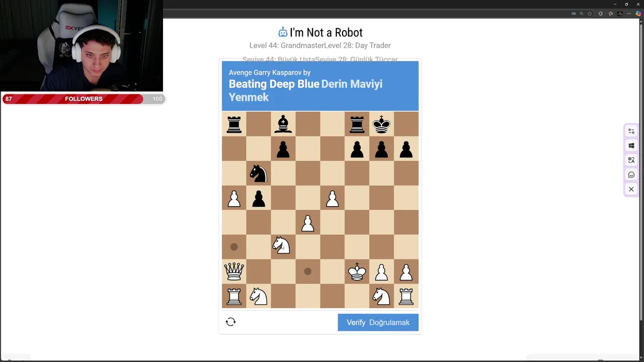Click the black pawn on g7

click(x=381, y=149)
